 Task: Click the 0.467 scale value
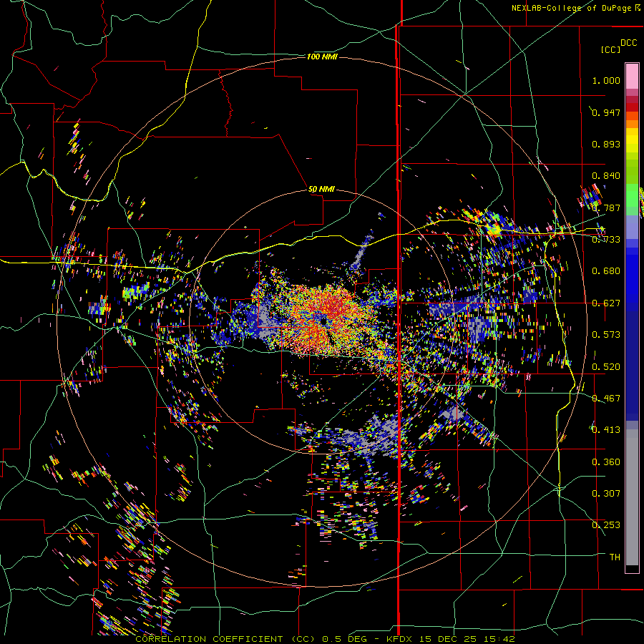coord(606,399)
